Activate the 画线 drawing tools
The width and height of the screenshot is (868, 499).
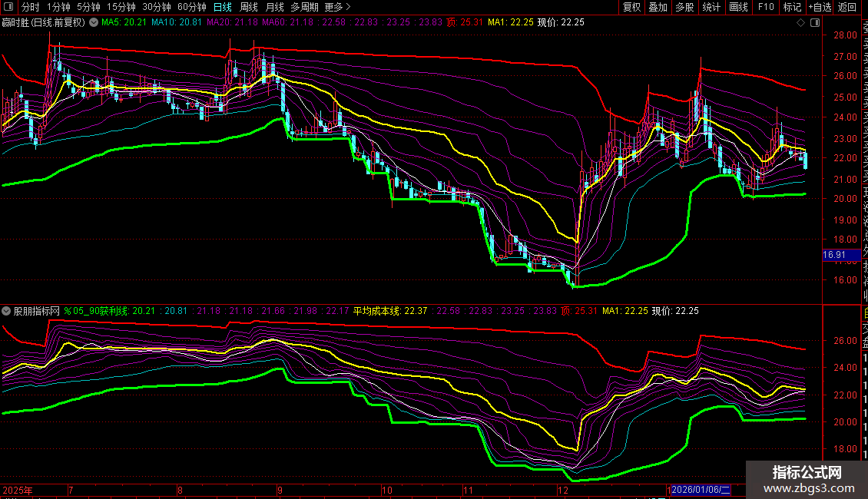[x=738, y=7]
